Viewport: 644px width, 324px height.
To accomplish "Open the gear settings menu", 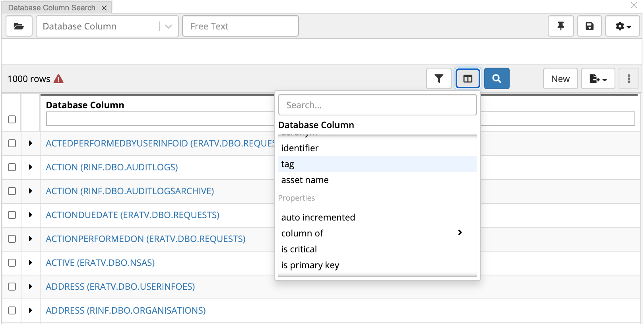I will [622, 26].
